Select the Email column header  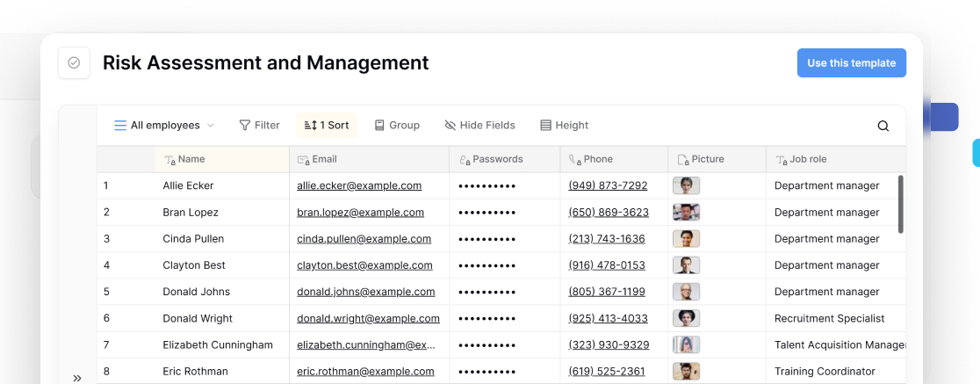tap(370, 159)
